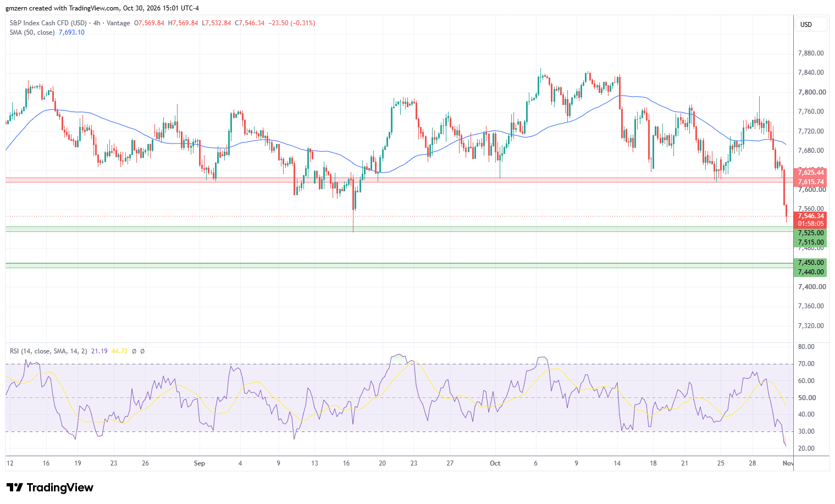The width and height of the screenshot is (835, 504).
Task: Click the change value −23.50 (−0.31%)
Action: [x=292, y=23]
